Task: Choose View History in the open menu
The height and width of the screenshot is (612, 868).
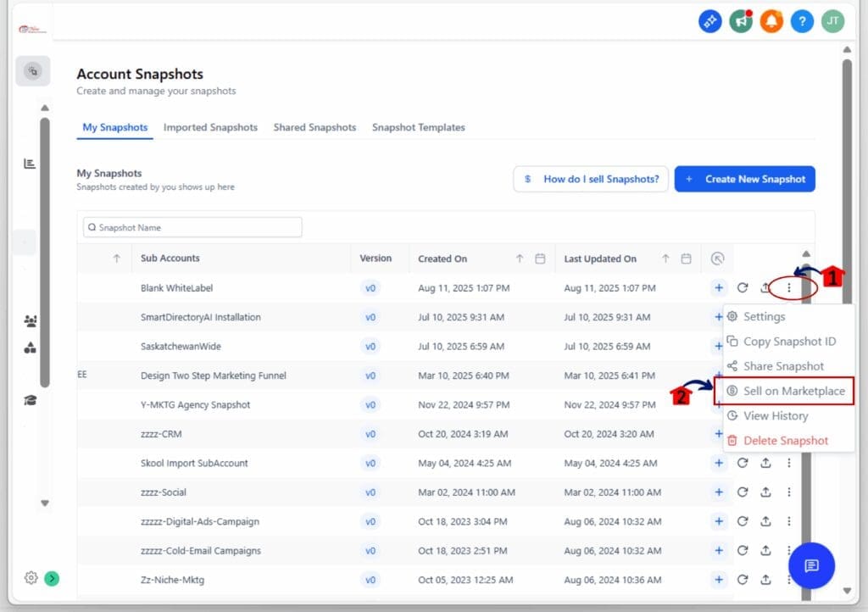Action: pyautogui.click(x=775, y=415)
